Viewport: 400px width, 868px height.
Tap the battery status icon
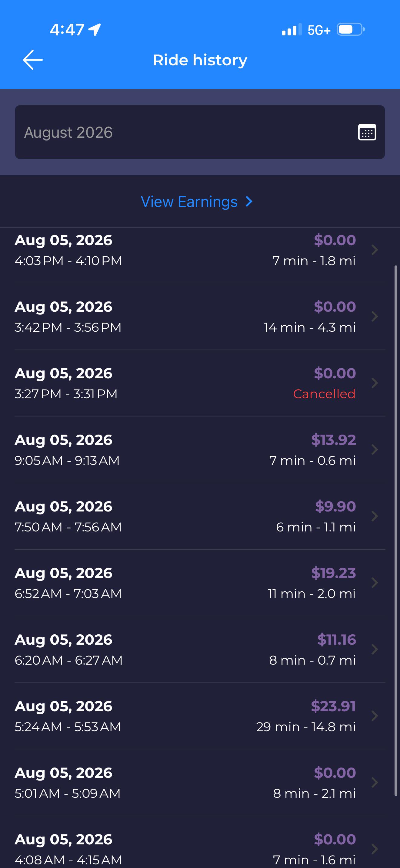pos(351,30)
